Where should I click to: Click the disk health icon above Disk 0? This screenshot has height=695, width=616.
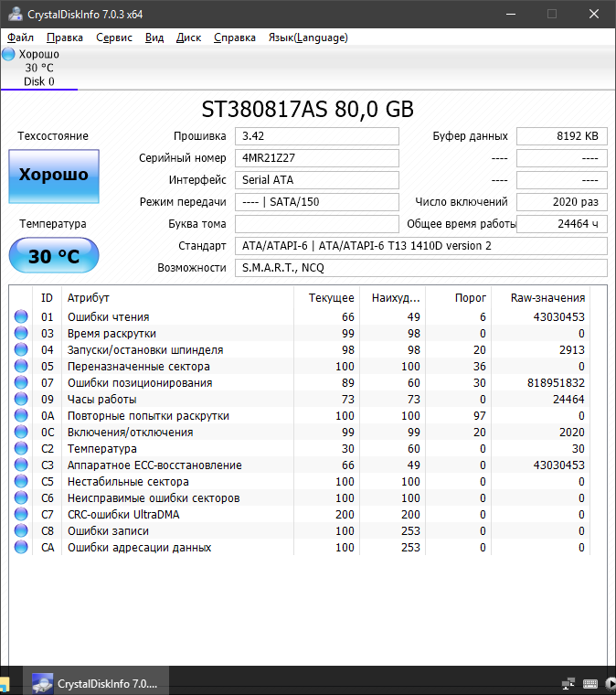(x=8, y=54)
